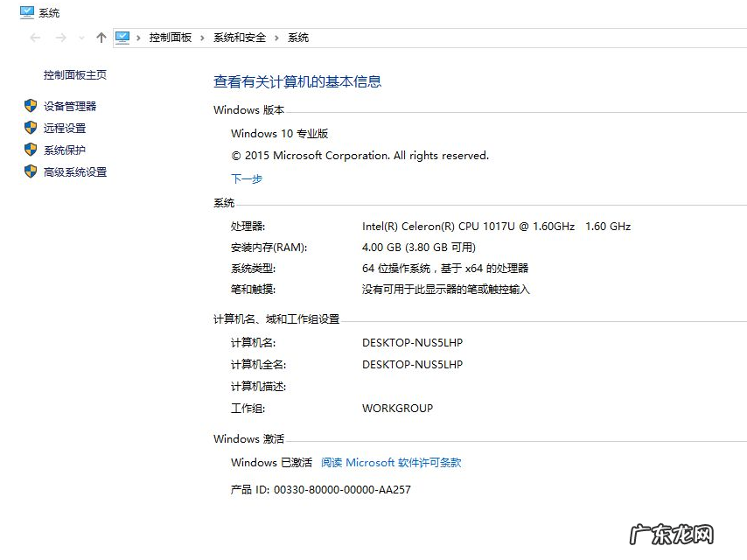This screenshot has width=747, height=560.
Task: Open 设备管理器 from the sidebar
Action: 69,106
